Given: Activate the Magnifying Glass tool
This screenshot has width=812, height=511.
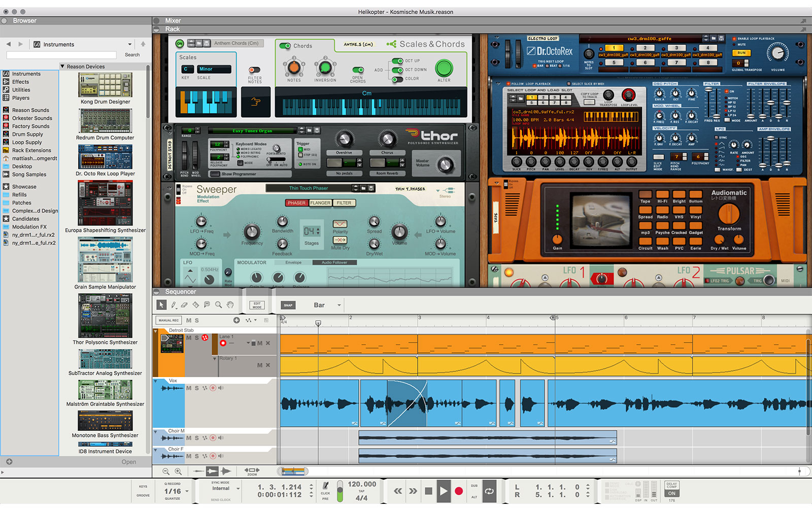Looking at the screenshot, I should 218,304.
